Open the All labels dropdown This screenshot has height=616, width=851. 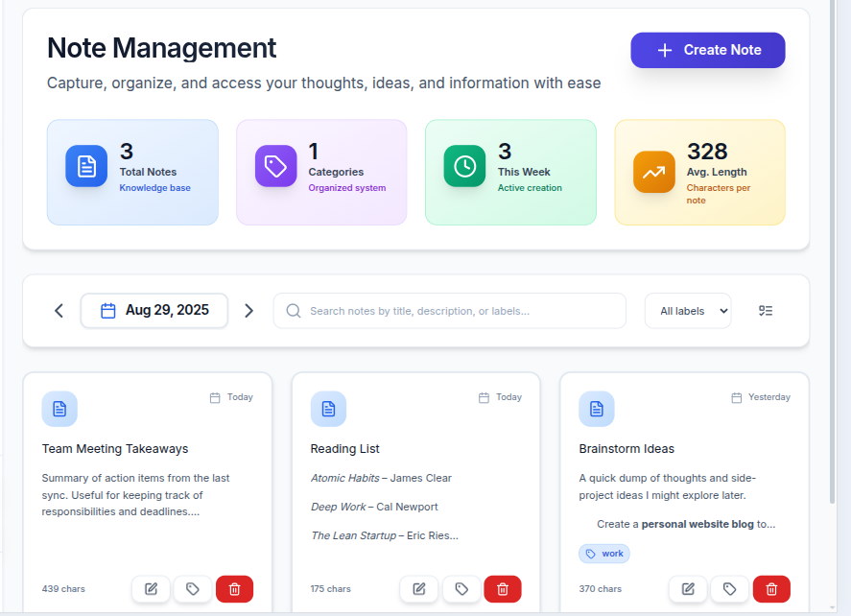687,311
